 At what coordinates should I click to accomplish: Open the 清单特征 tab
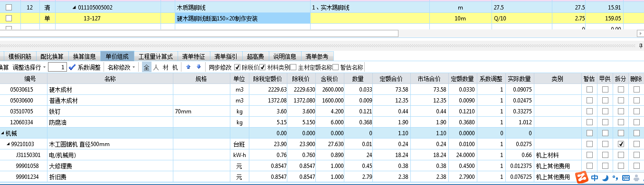point(194,56)
